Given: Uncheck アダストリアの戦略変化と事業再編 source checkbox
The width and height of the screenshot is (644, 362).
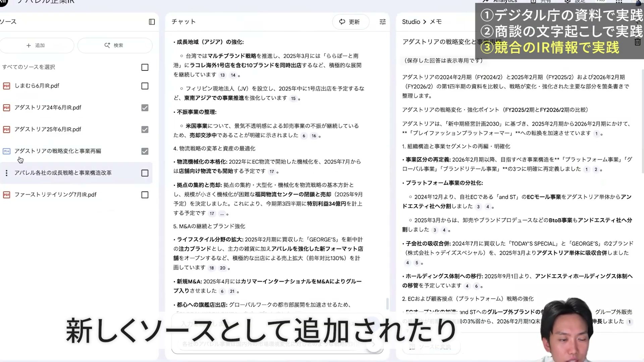Looking at the screenshot, I should click(145, 152).
